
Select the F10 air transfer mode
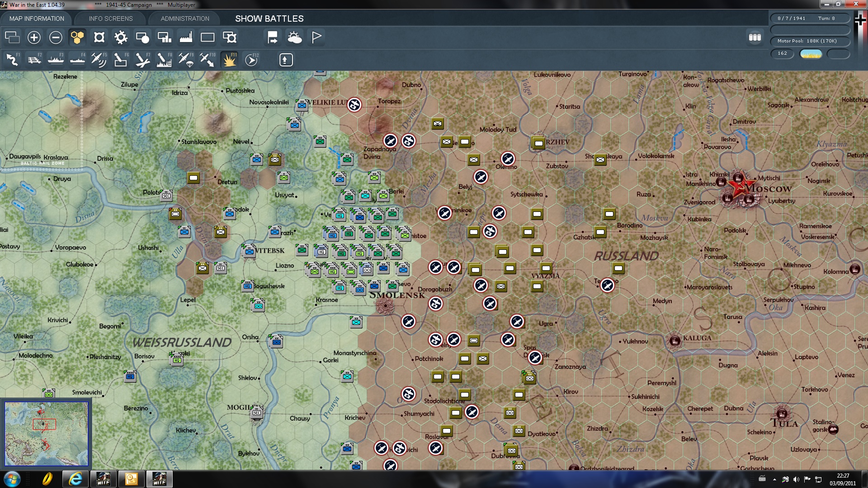(208, 60)
